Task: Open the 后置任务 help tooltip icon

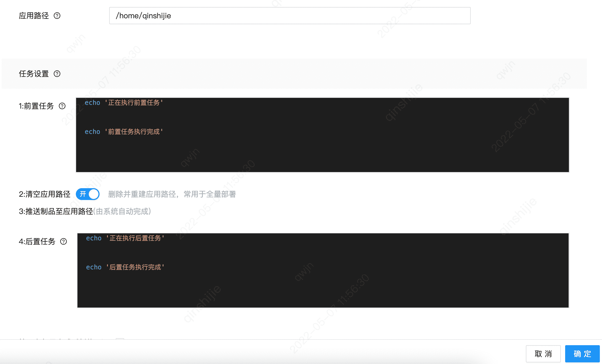Action: 64,242
